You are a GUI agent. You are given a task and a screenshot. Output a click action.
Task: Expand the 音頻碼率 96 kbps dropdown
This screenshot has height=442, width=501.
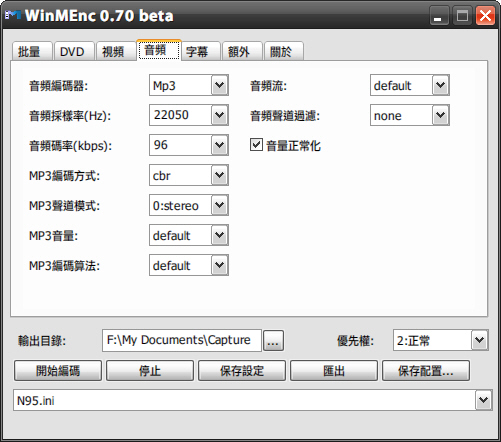coord(220,145)
